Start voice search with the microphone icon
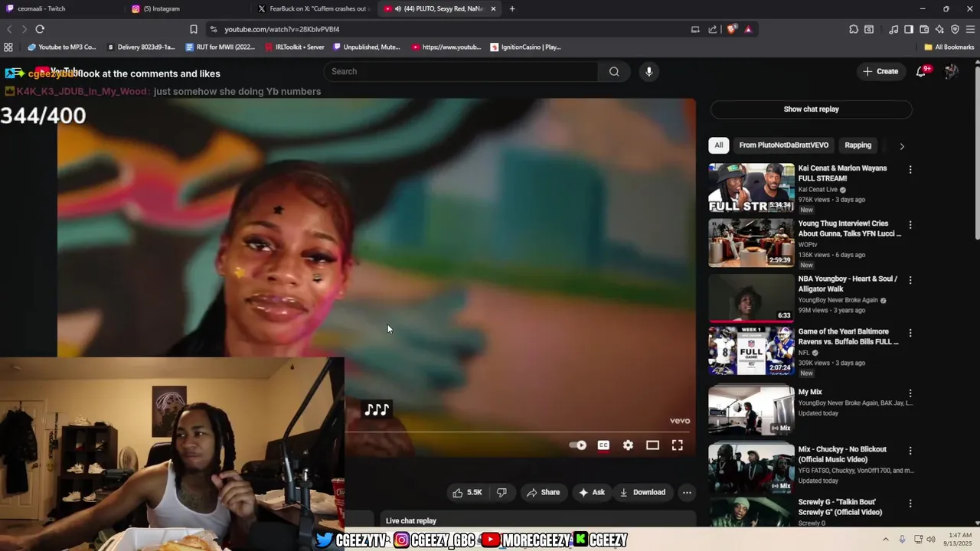This screenshot has width=980, height=551. click(x=648, y=71)
